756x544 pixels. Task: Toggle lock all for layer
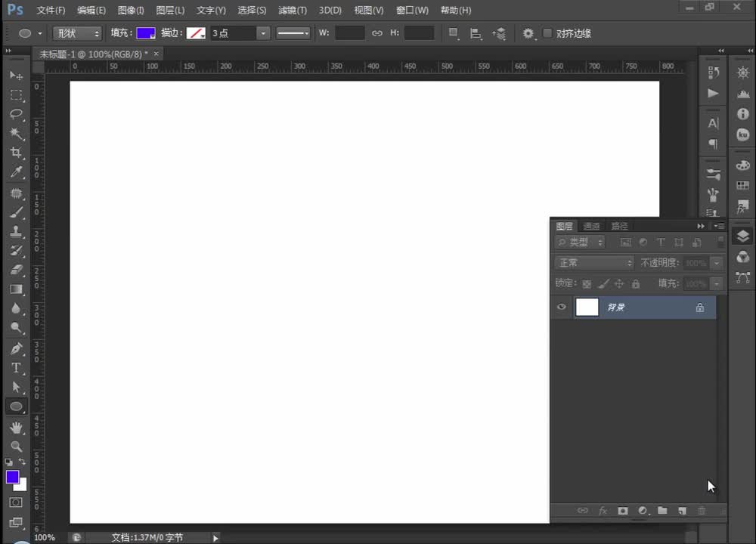(x=636, y=284)
